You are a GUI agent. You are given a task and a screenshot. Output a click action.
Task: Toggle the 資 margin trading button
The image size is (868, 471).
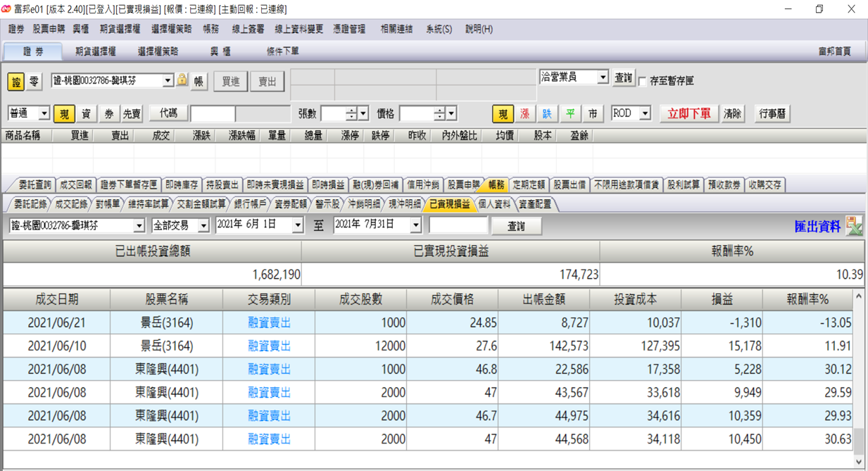point(86,114)
